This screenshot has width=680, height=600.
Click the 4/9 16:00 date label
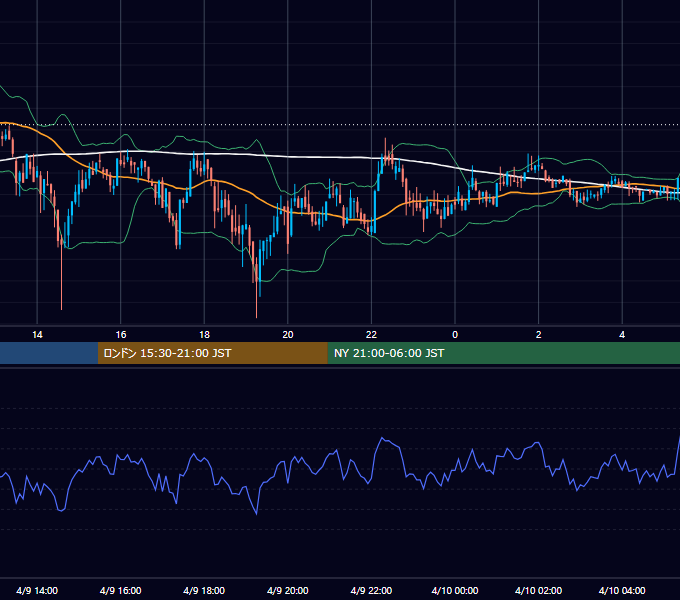click(121, 590)
